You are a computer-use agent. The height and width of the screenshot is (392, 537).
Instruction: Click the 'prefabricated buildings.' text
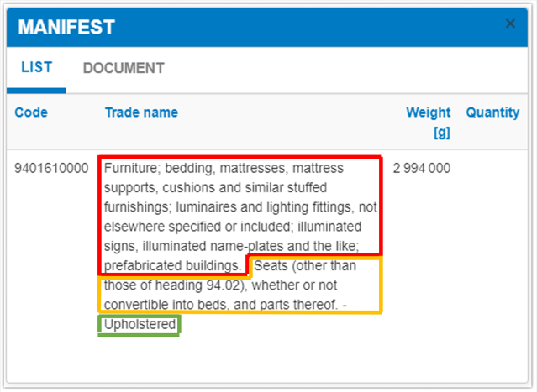173,266
